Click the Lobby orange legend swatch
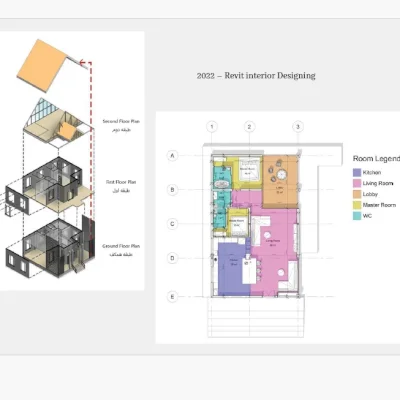Screen dimensions: 400x400 click(357, 194)
